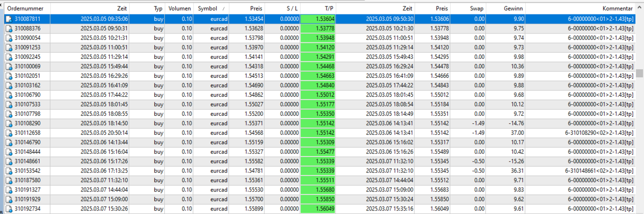Click the order icon beside 310153542
The width and height of the screenshot is (644, 214).
pyautogui.click(x=8, y=171)
